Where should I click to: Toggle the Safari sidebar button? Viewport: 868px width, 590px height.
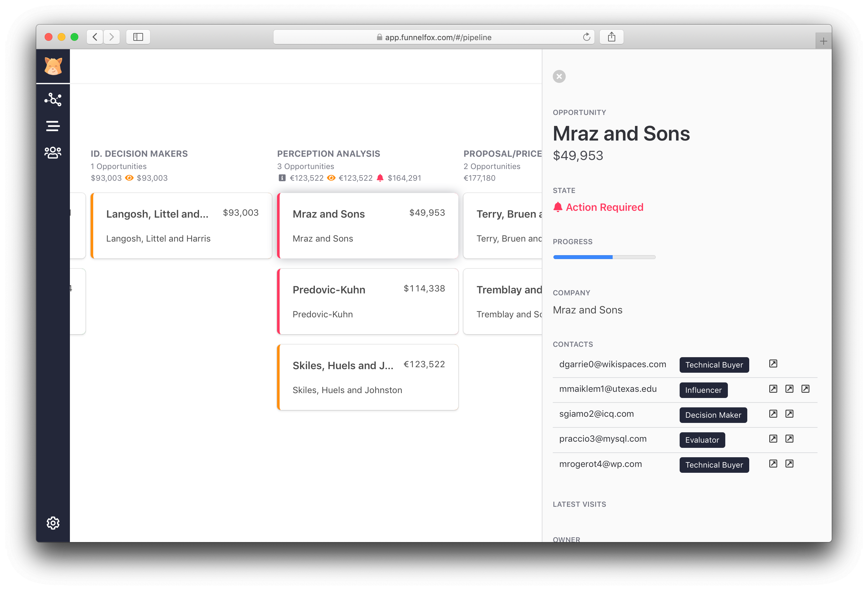(138, 37)
